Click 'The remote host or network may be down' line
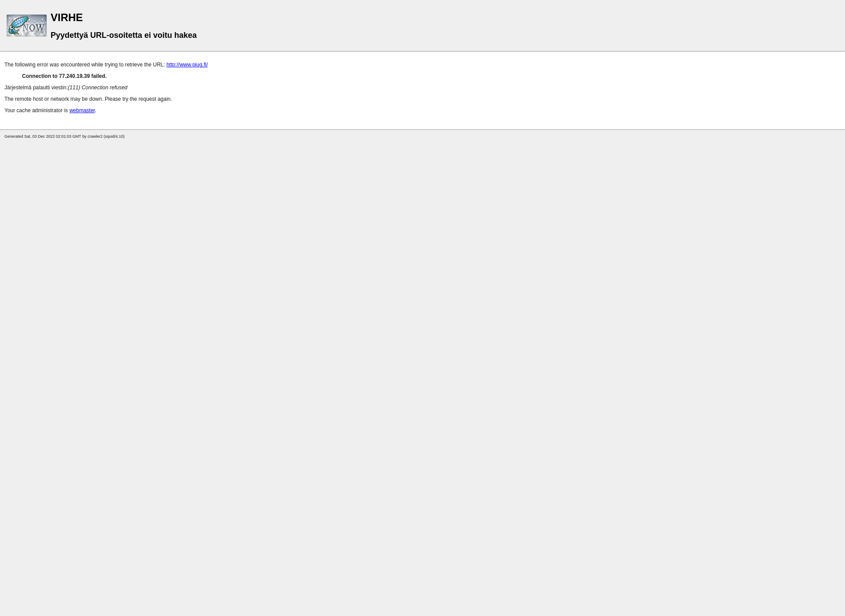Viewport: 845px width, 616px height. [88, 99]
